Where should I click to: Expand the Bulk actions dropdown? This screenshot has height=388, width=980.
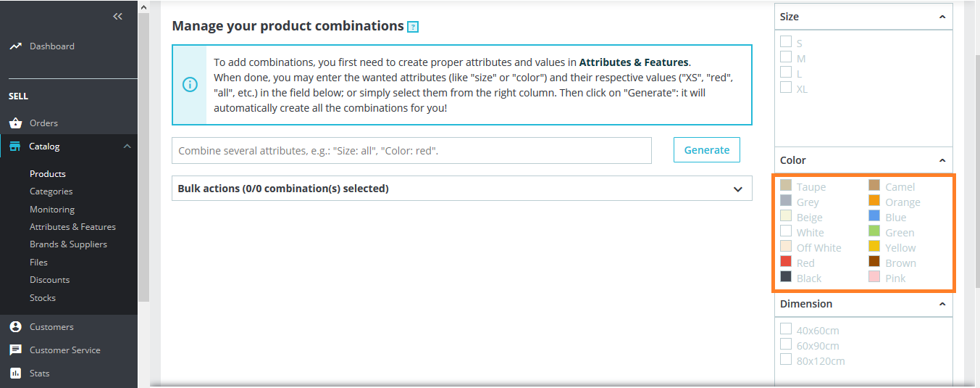point(737,189)
